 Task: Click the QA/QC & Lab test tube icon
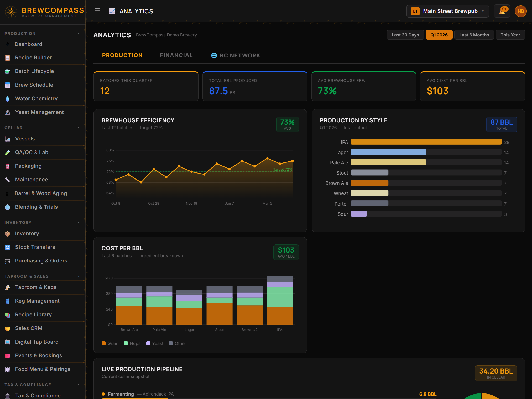[8, 153]
